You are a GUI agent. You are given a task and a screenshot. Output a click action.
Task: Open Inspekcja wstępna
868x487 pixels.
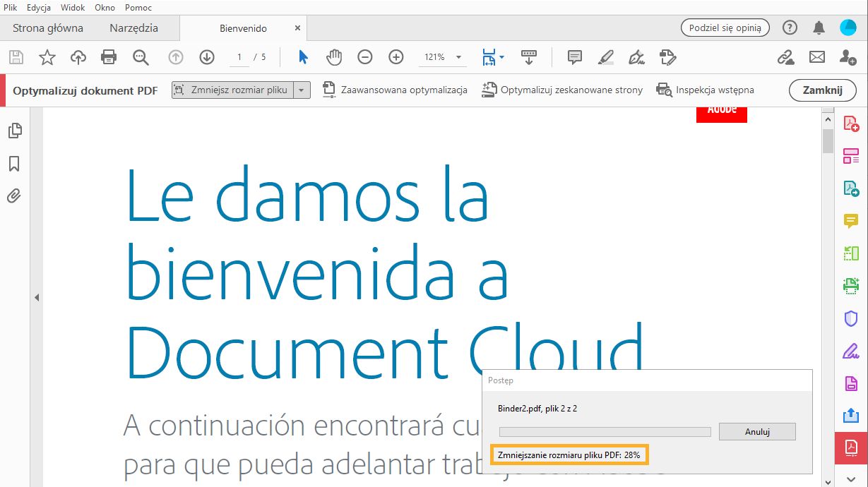point(705,90)
